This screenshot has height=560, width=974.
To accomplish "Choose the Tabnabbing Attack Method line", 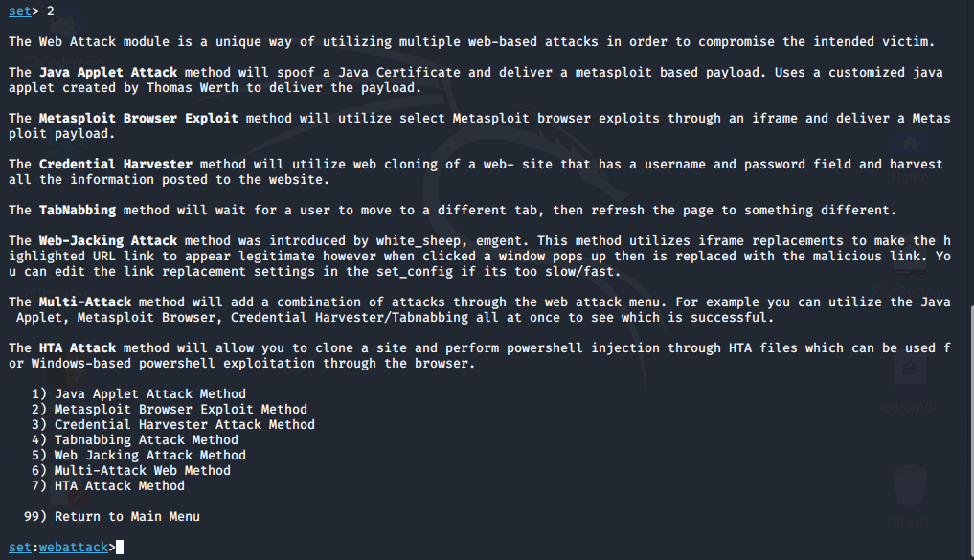I will [146, 439].
